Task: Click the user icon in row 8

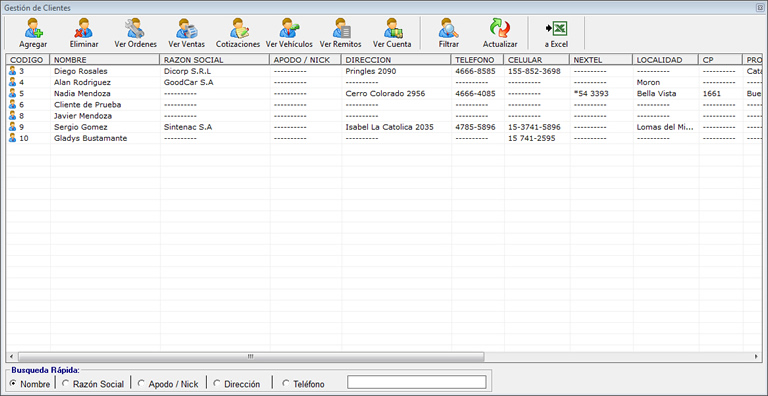Action: 13,116
